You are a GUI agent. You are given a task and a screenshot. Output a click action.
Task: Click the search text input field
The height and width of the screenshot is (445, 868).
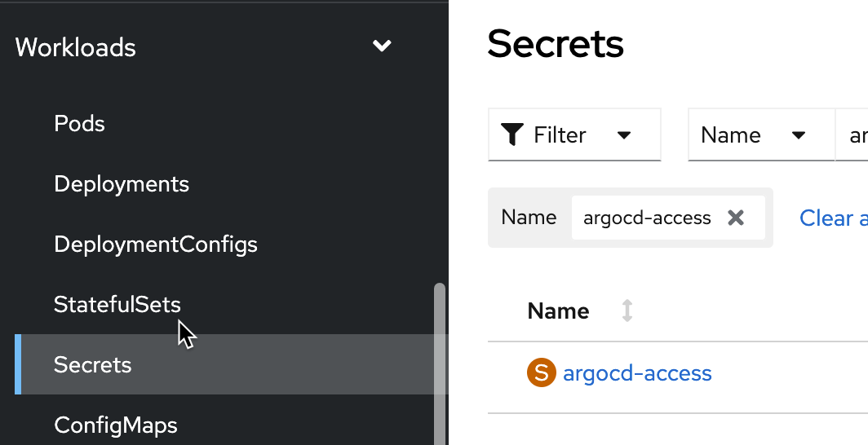[x=853, y=134]
